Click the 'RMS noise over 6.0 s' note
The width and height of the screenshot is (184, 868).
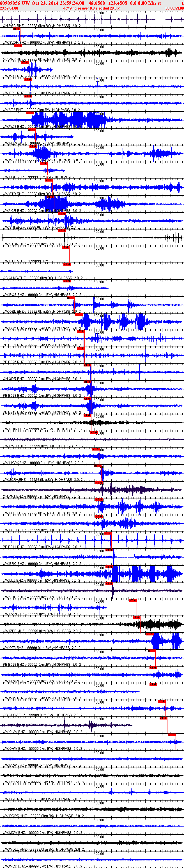pyautogui.click(x=92, y=8)
